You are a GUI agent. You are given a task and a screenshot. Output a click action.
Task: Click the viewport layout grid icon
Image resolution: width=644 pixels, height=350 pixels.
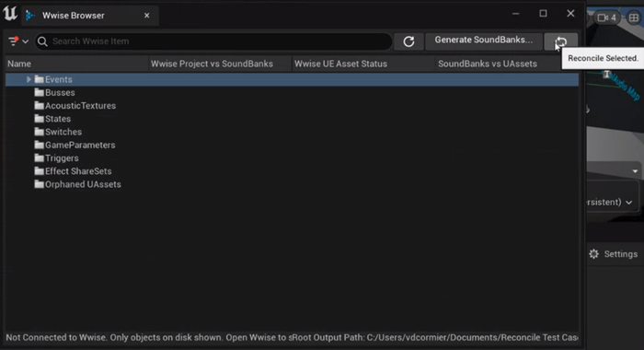point(634,17)
